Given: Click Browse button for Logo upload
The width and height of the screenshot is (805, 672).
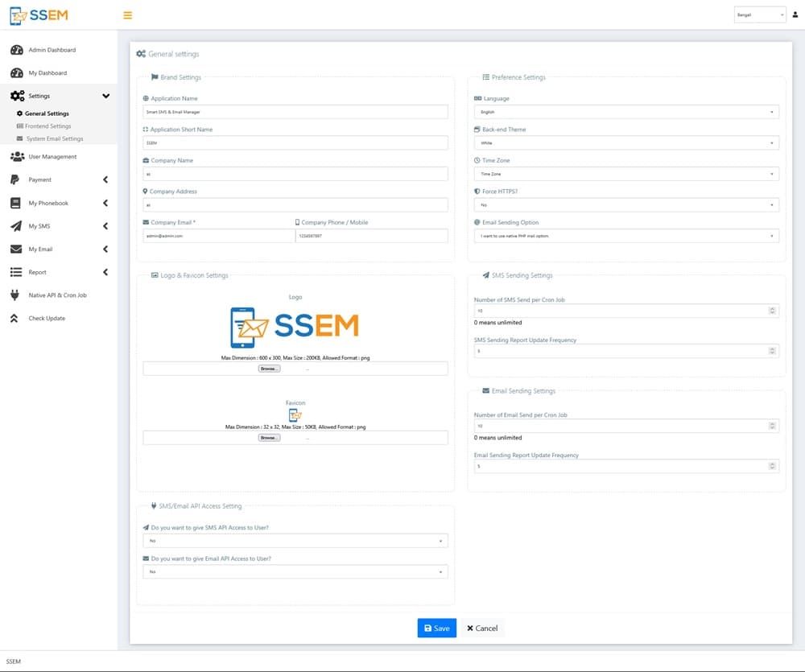Looking at the screenshot, I should (x=269, y=369).
